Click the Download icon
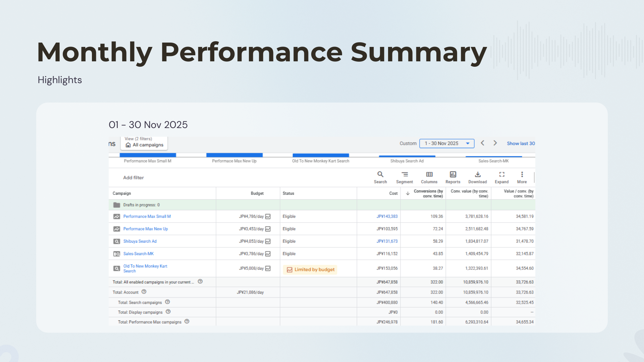 478,174
